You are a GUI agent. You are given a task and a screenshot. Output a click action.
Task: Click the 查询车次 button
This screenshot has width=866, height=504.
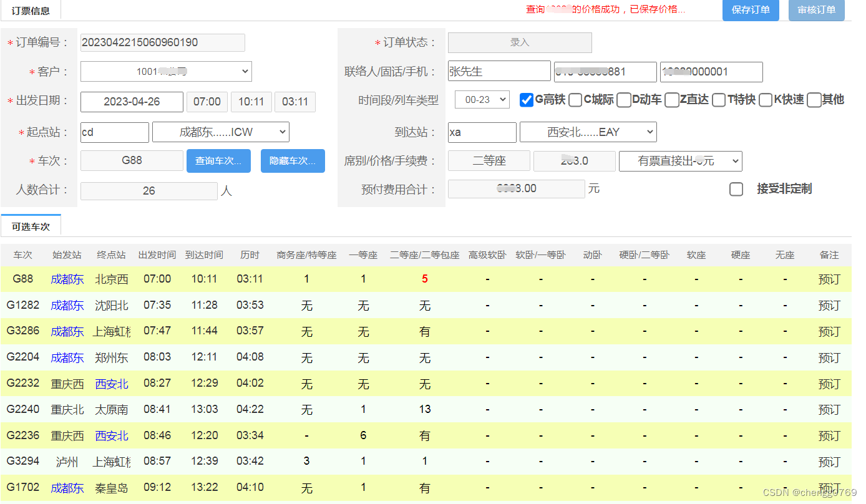[218, 161]
